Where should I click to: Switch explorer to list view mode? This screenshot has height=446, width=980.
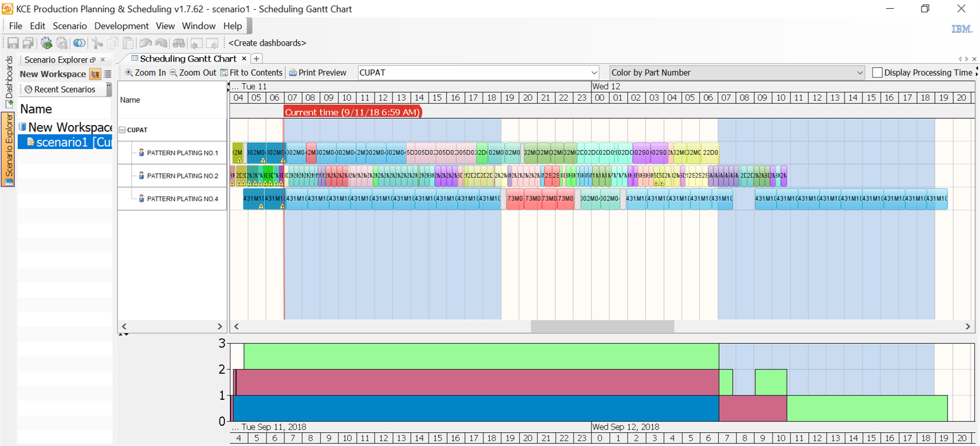108,74
